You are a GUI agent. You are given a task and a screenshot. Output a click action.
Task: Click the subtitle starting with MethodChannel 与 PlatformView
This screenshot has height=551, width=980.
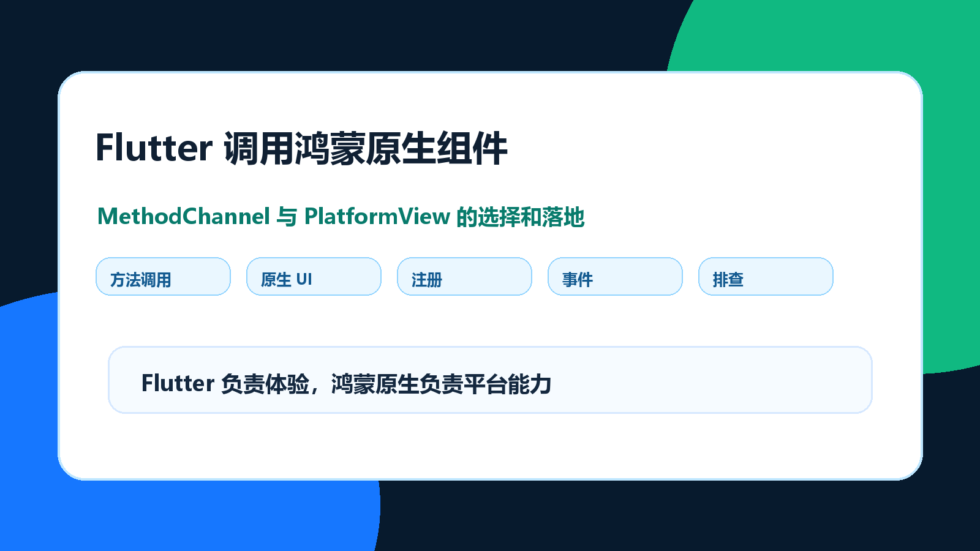coord(341,217)
